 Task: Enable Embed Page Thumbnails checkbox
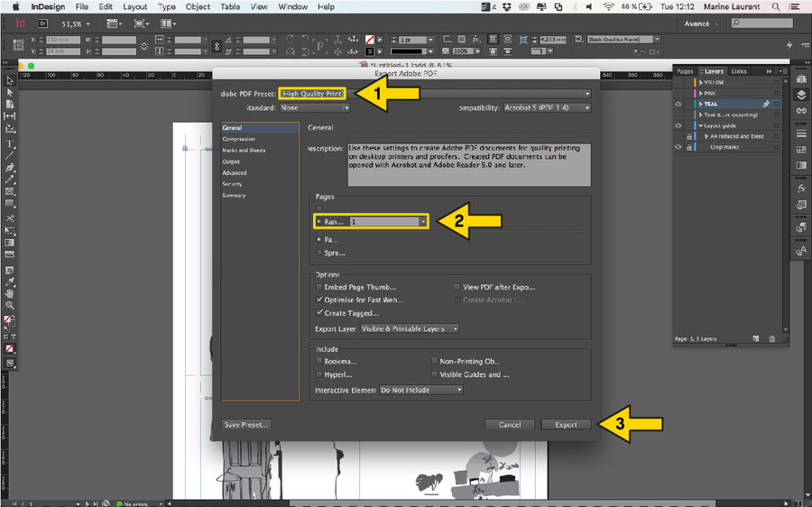319,287
